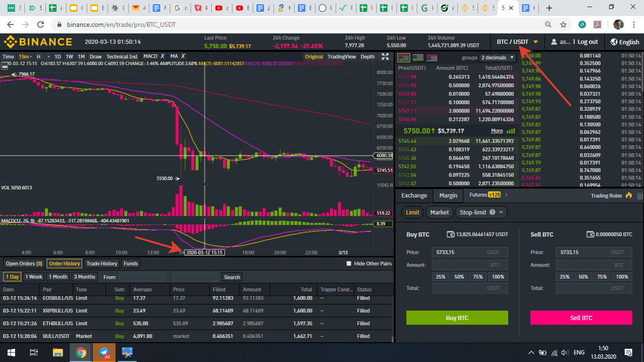The width and height of the screenshot is (644, 362).
Task: Expand Stop-limit order type dropdown
Action: tap(501, 213)
